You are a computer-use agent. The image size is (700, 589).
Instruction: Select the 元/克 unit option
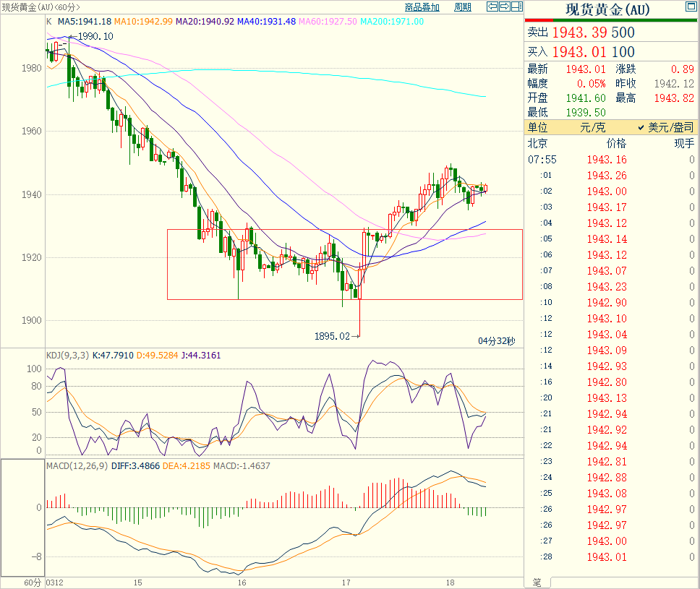(592, 128)
